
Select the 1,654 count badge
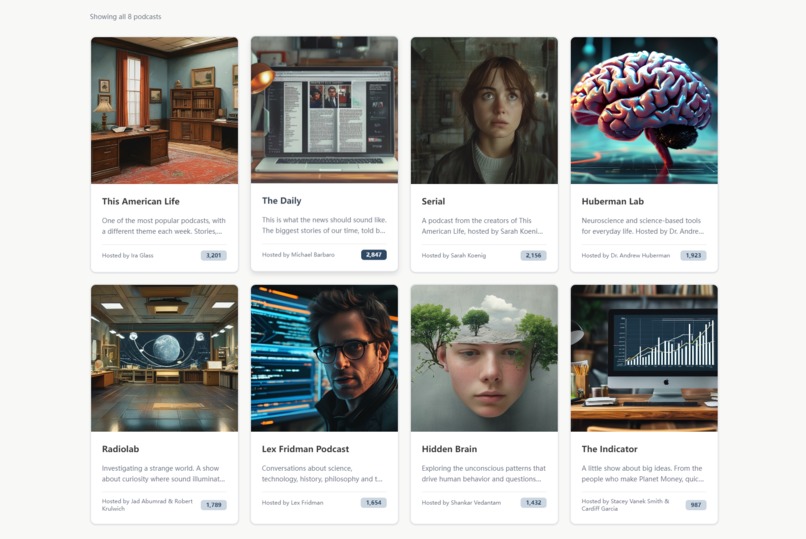(x=374, y=503)
